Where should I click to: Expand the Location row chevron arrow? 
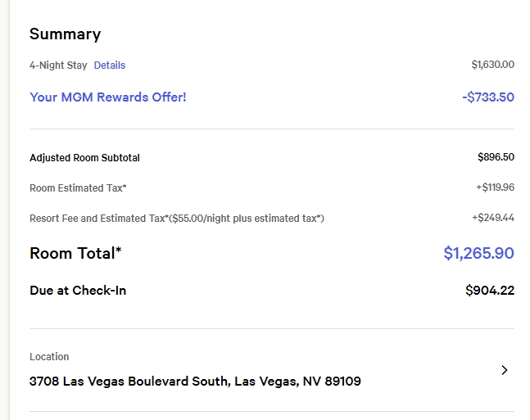(x=504, y=370)
